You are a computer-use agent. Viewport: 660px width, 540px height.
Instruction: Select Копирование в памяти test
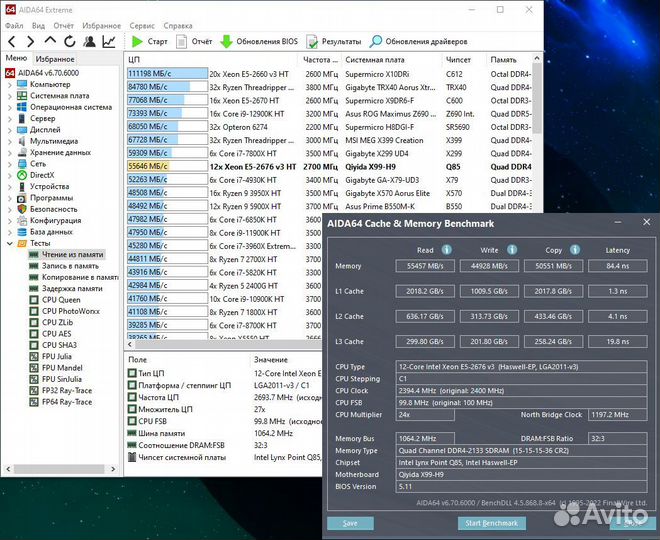(80, 277)
